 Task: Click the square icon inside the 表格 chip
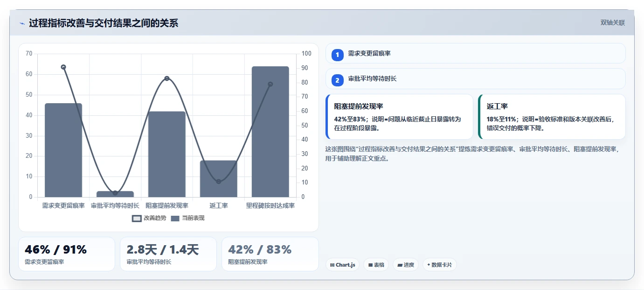tap(370, 265)
